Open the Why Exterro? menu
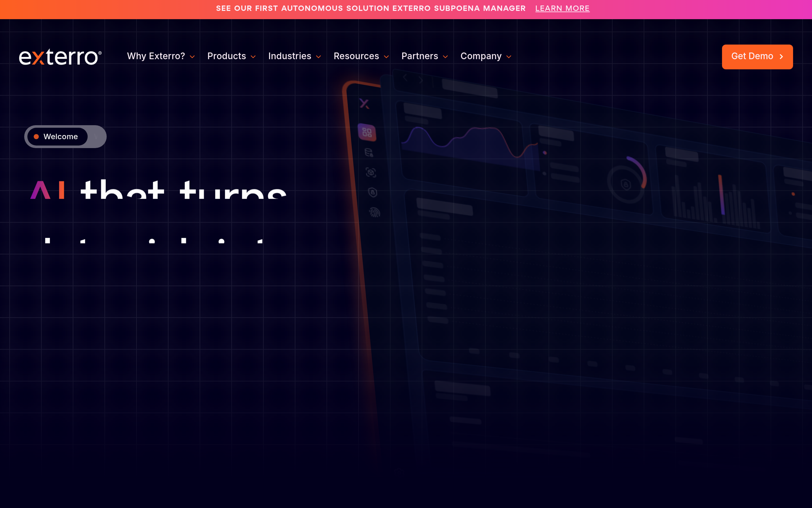Viewport: 812px width, 508px height. click(161, 56)
